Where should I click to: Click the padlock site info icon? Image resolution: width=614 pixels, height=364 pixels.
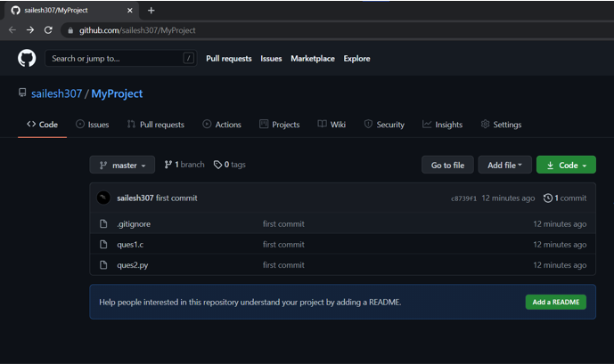(x=70, y=30)
